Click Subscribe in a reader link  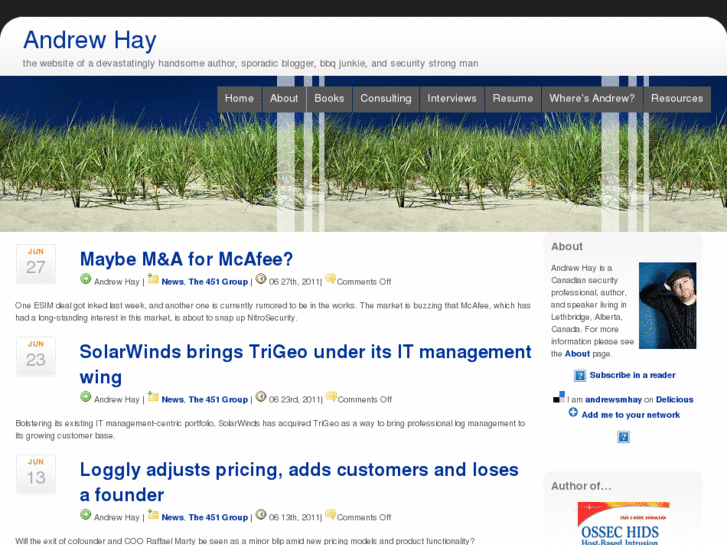click(632, 375)
